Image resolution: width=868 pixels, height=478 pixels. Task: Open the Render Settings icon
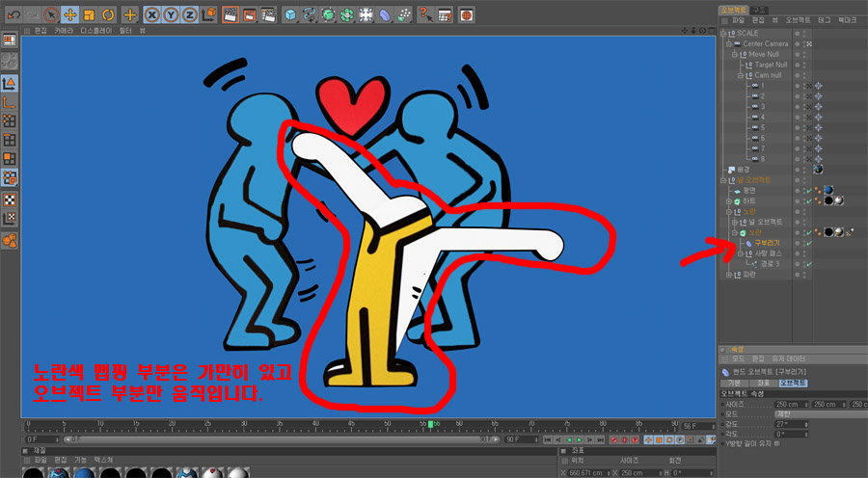[x=268, y=15]
